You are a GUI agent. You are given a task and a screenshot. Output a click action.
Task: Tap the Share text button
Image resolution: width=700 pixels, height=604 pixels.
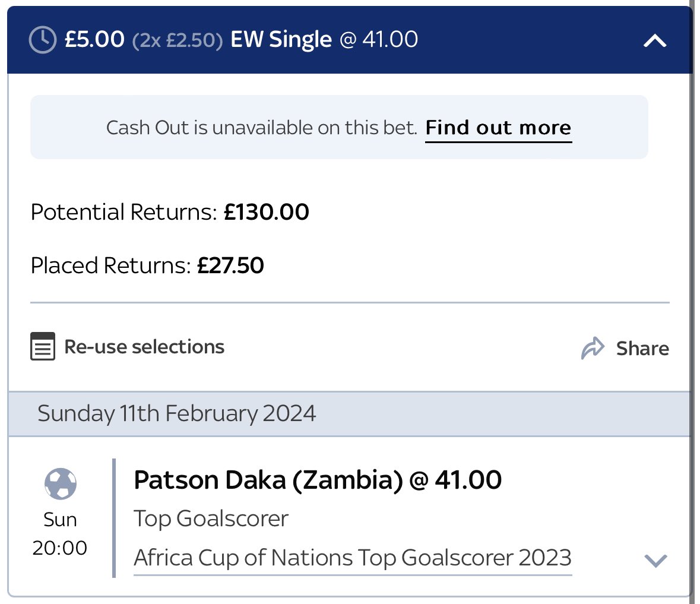642,349
